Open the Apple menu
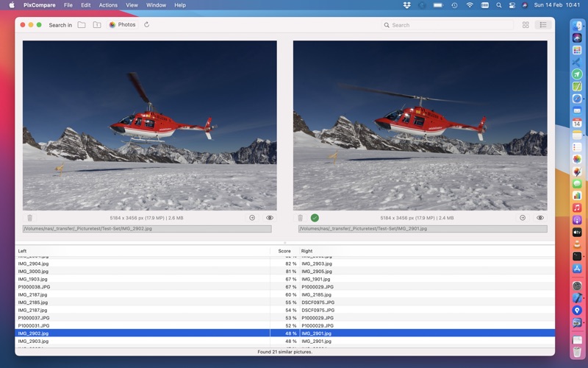 (12, 5)
